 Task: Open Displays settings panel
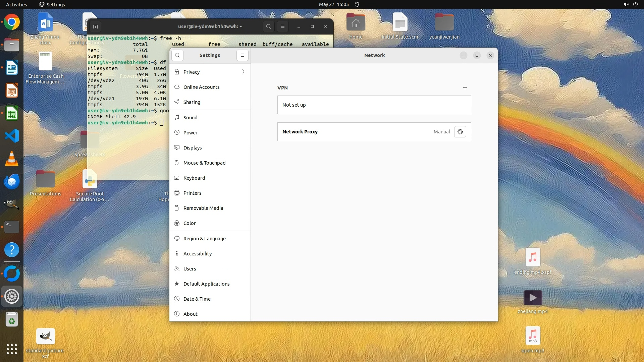[193, 148]
